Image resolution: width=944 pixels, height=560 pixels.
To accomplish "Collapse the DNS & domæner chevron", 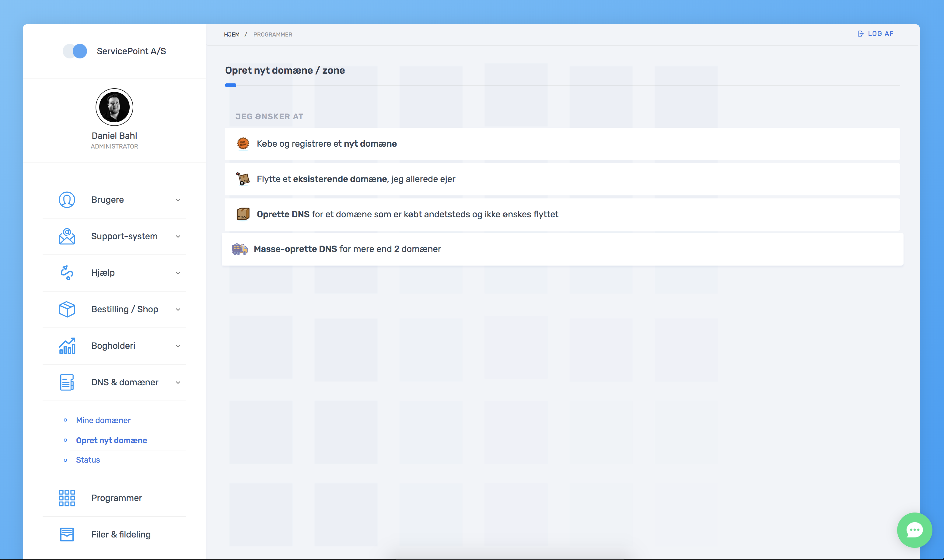I will (x=178, y=383).
